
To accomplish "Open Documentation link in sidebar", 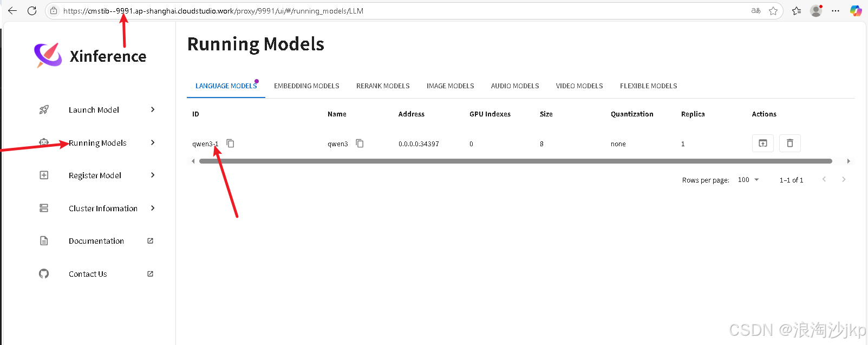I will click(96, 241).
